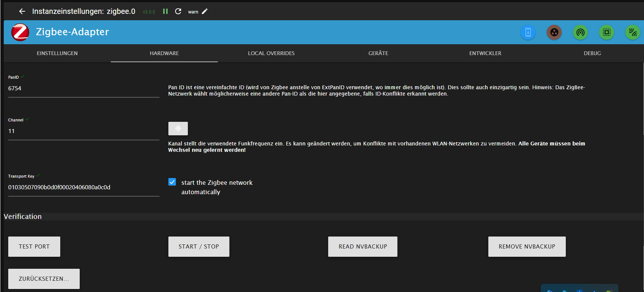
Task: Click the Zurücksetzen button
Action: coord(44,279)
